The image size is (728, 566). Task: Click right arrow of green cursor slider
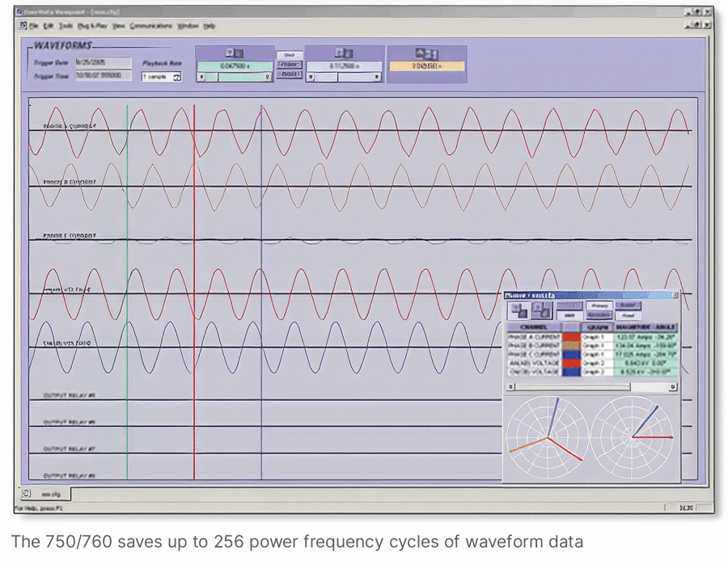[x=268, y=78]
